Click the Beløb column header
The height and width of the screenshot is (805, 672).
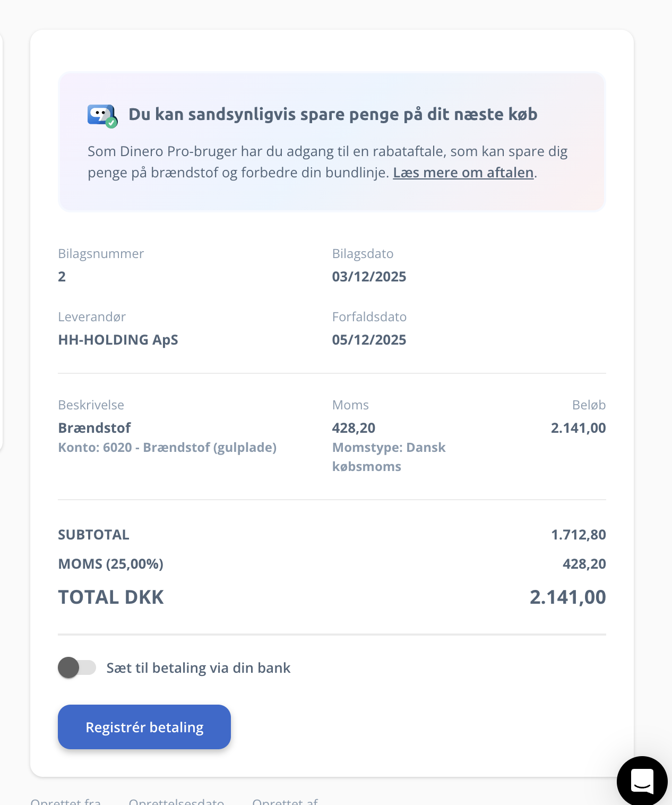[589, 405]
